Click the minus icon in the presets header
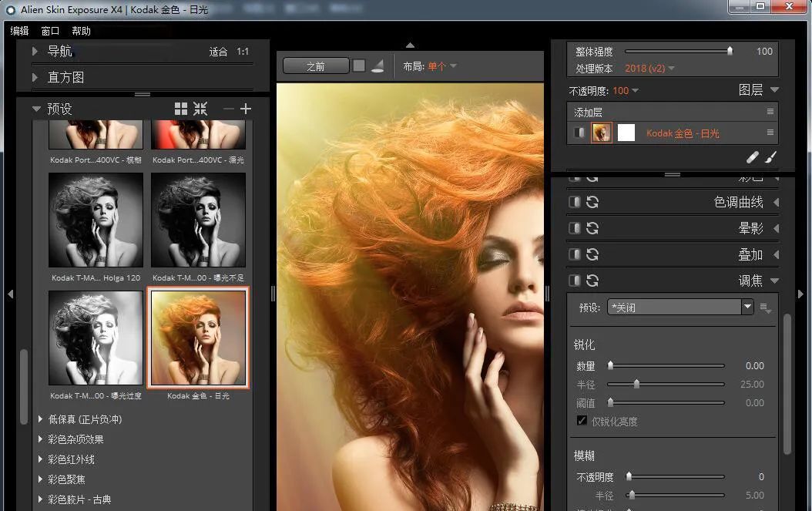This screenshot has width=812, height=511. tap(228, 109)
